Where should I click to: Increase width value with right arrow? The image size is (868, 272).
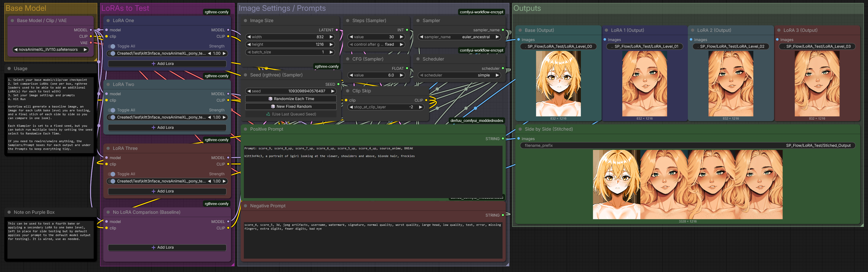(x=331, y=37)
